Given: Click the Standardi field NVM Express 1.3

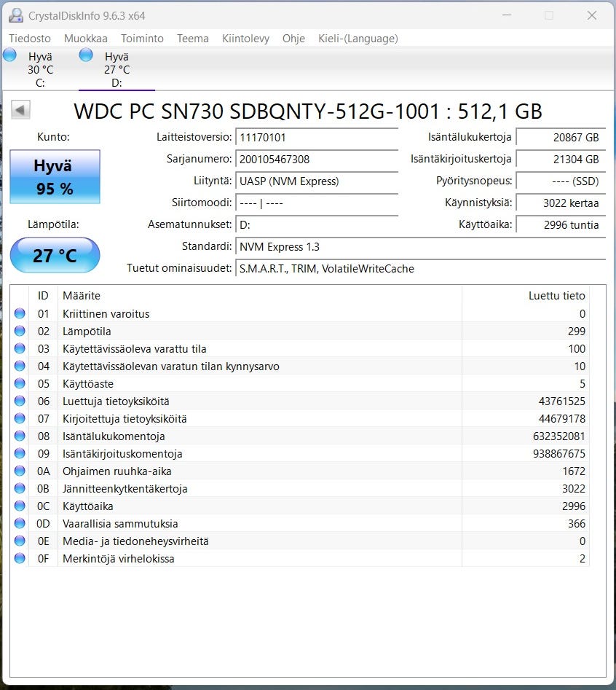Looking at the screenshot, I should click(x=420, y=247).
